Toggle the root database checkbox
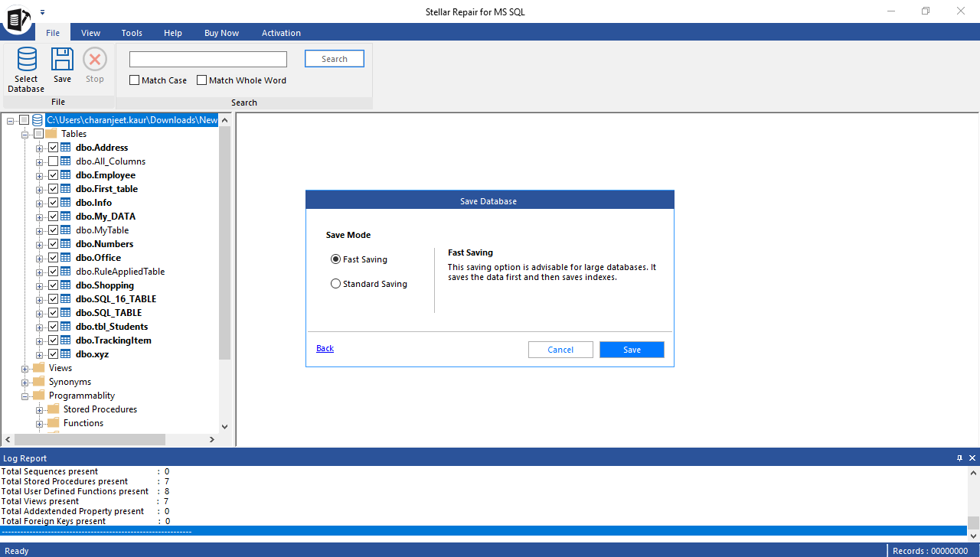Image resolution: width=980 pixels, height=557 pixels. click(24, 120)
